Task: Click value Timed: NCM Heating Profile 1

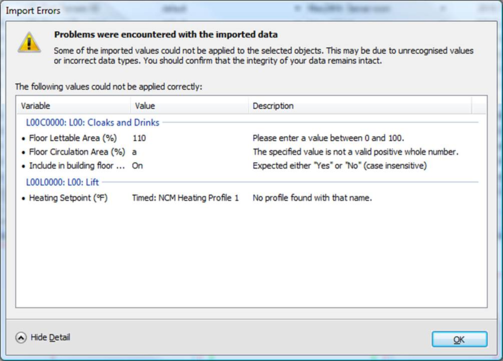Action: (185, 198)
